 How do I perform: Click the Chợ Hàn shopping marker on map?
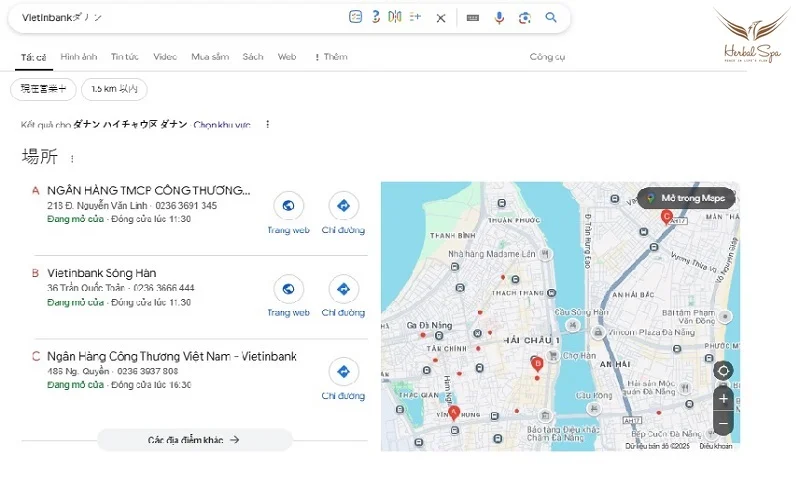pos(553,355)
